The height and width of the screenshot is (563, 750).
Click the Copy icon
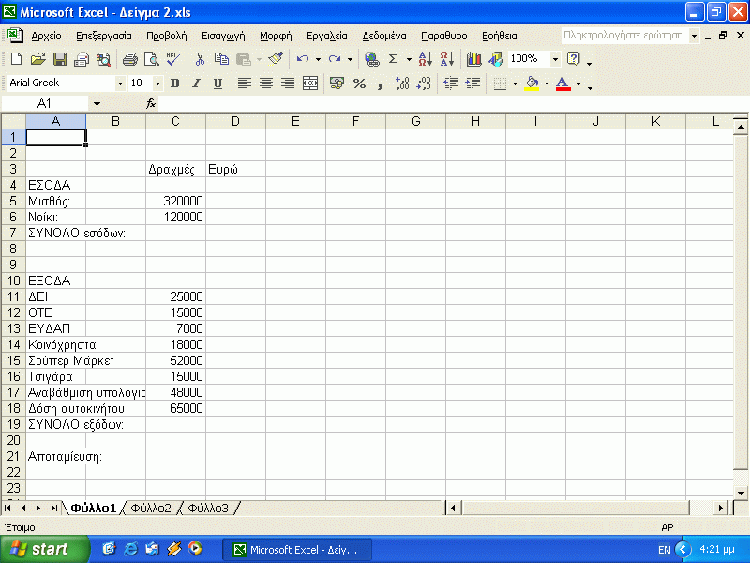(221, 59)
